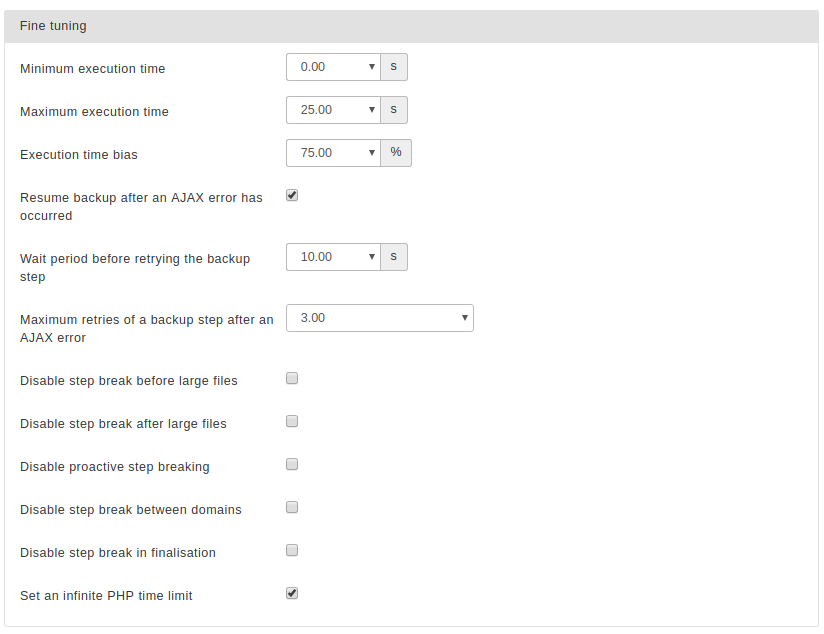Click the Fine tuning panel header
Viewport: 824px width, 634px height.
(411, 26)
